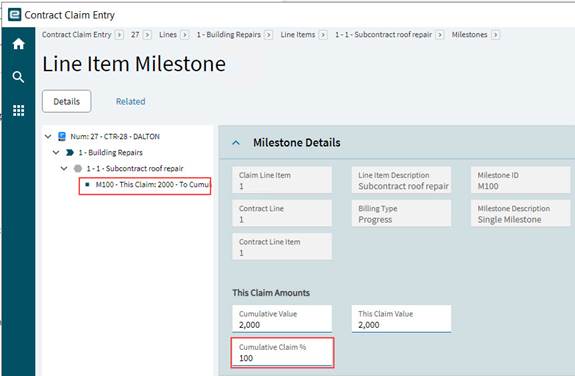Collapse the 1 - 1 - Subcontract roof repair node
The width and height of the screenshot is (575, 376).
click(x=64, y=168)
